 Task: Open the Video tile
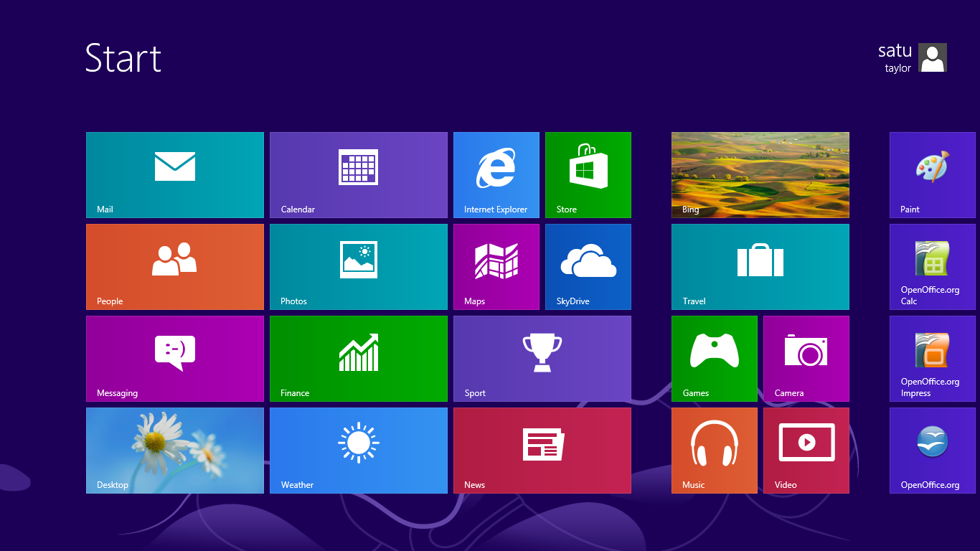[x=806, y=451]
